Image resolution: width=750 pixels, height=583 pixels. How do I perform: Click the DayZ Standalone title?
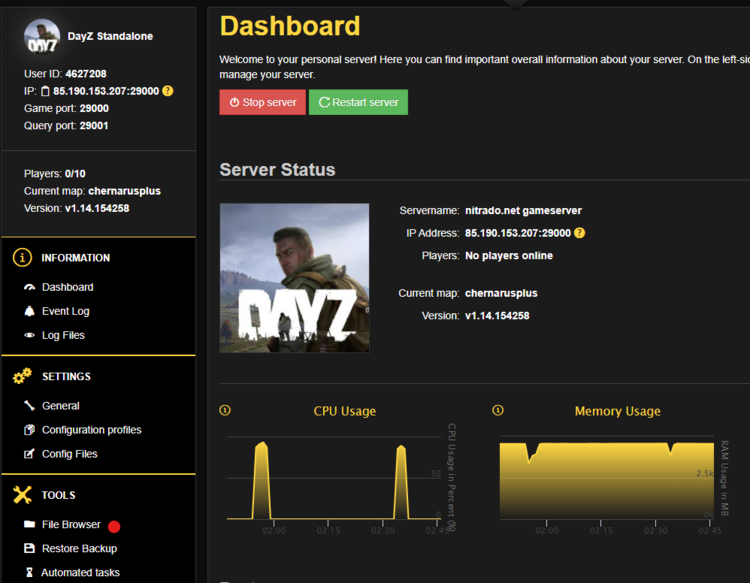point(110,36)
